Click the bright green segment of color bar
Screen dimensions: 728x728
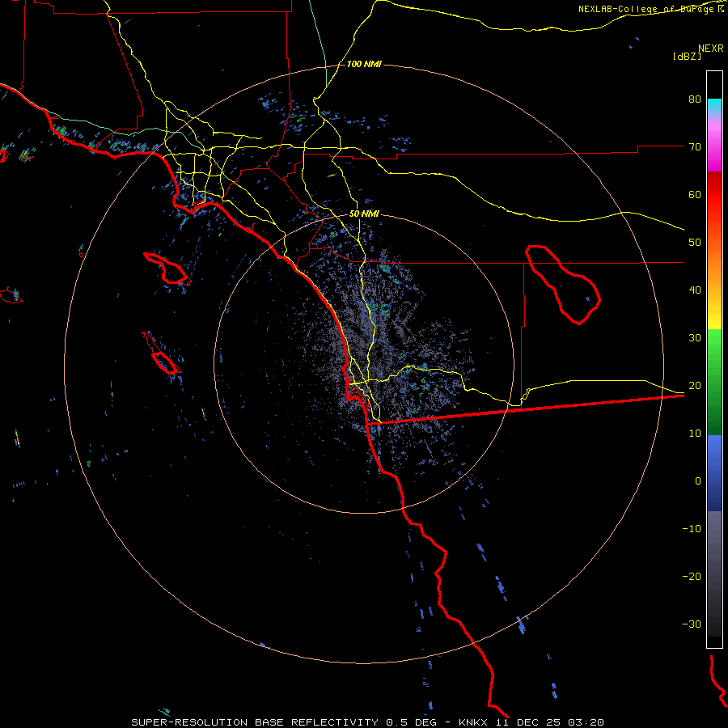tap(714, 344)
